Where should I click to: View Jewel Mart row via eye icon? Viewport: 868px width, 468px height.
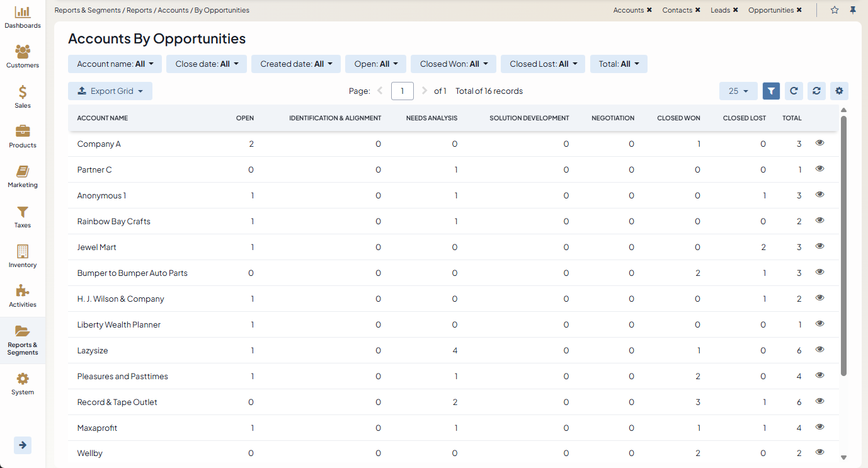point(819,246)
